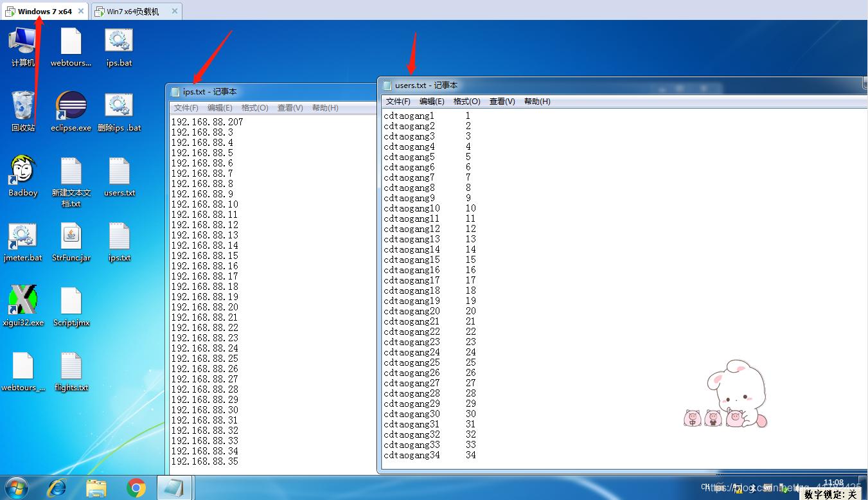Click line cdtaogang5 in users.txt
Screen dimensions: 868x500
[409, 157]
